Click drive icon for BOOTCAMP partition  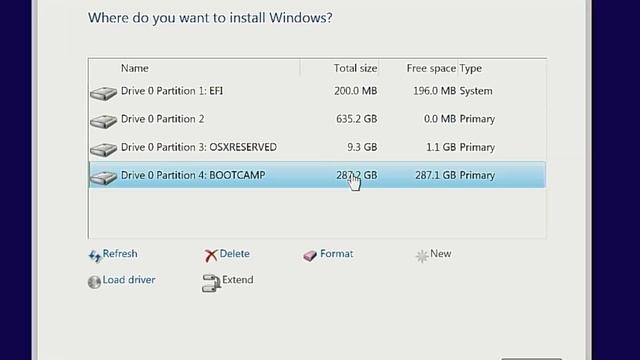pyautogui.click(x=104, y=178)
